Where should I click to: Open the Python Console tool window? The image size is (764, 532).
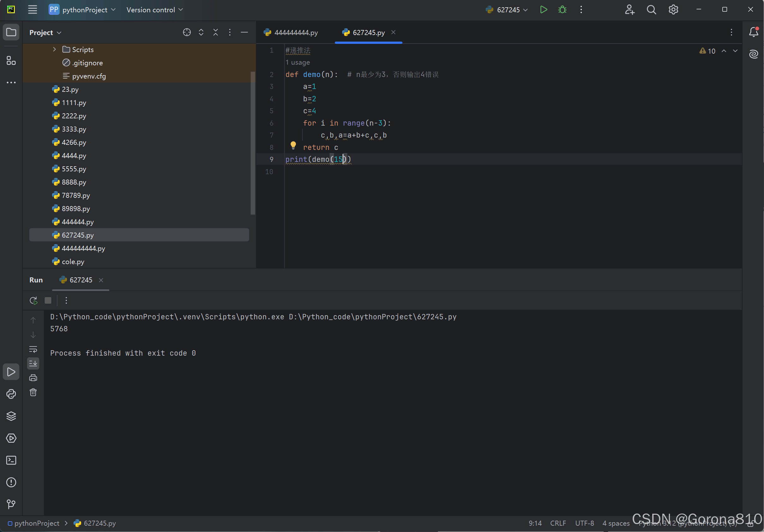click(11, 394)
